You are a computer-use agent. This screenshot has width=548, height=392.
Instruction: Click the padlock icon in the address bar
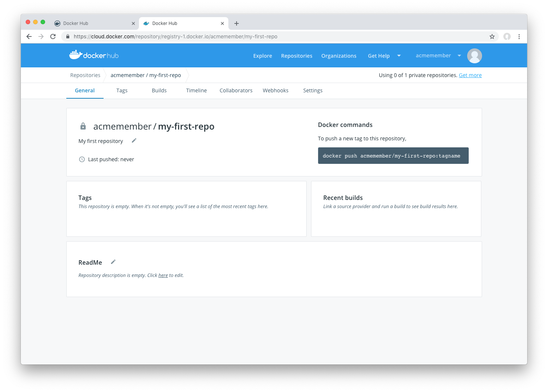click(67, 36)
